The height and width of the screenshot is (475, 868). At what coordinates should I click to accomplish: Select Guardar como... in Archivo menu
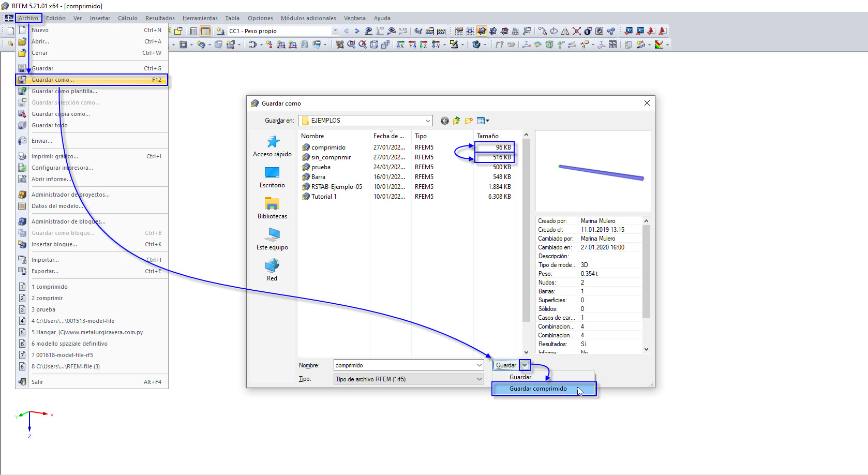[x=92, y=80]
